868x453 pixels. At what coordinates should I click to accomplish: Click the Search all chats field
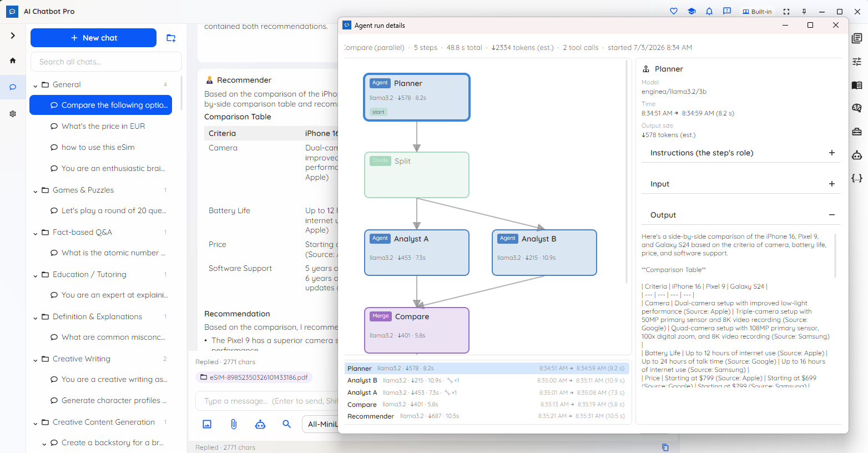click(x=106, y=62)
